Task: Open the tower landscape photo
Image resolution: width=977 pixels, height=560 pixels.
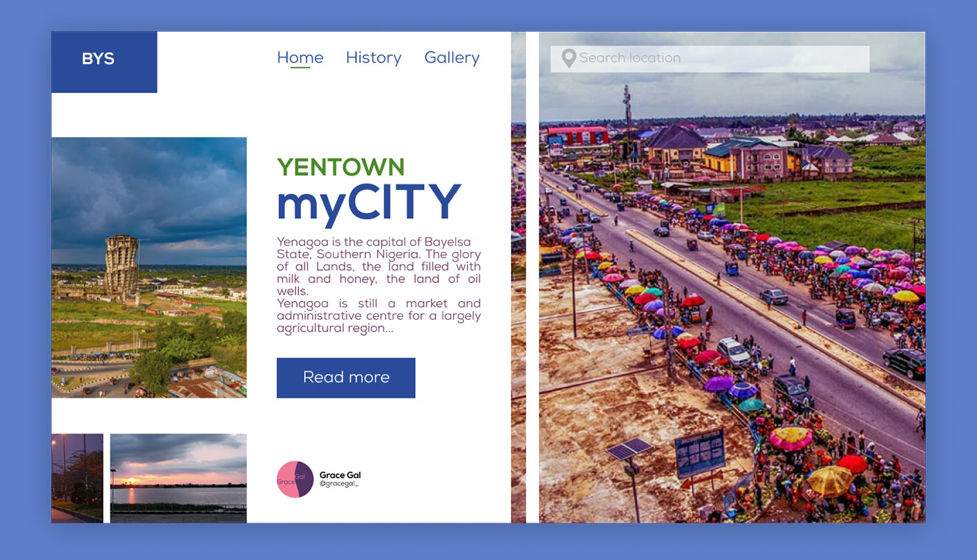Action: coord(148,267)
